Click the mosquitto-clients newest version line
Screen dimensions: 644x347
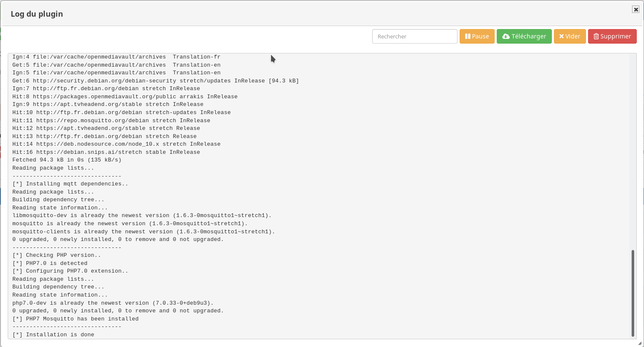[x=144, y=232]
